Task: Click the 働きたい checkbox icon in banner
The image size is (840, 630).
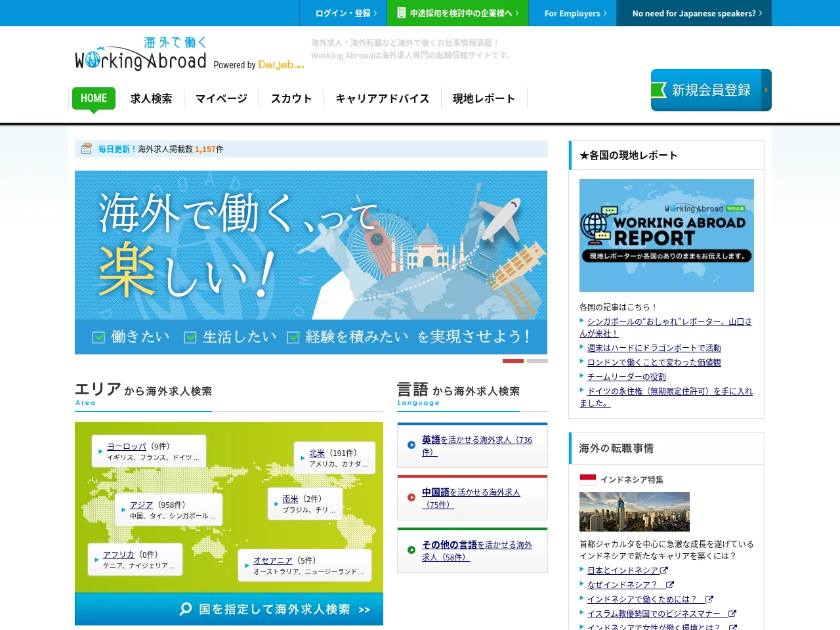Action: [98, 337]
